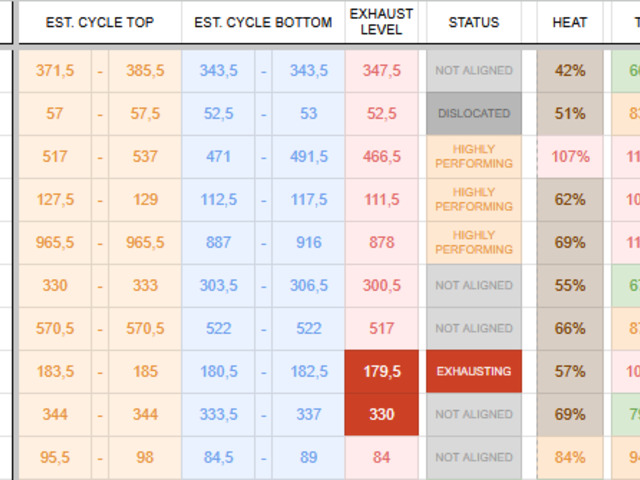Click the EST. CYCLE BOTTOM header cell

(x=263, y=22)
